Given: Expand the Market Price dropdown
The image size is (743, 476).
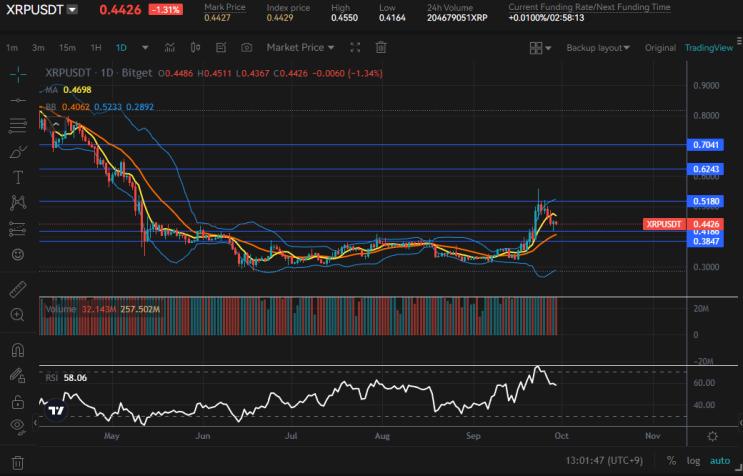Looking at the screenshot, I should coord(300,47).
